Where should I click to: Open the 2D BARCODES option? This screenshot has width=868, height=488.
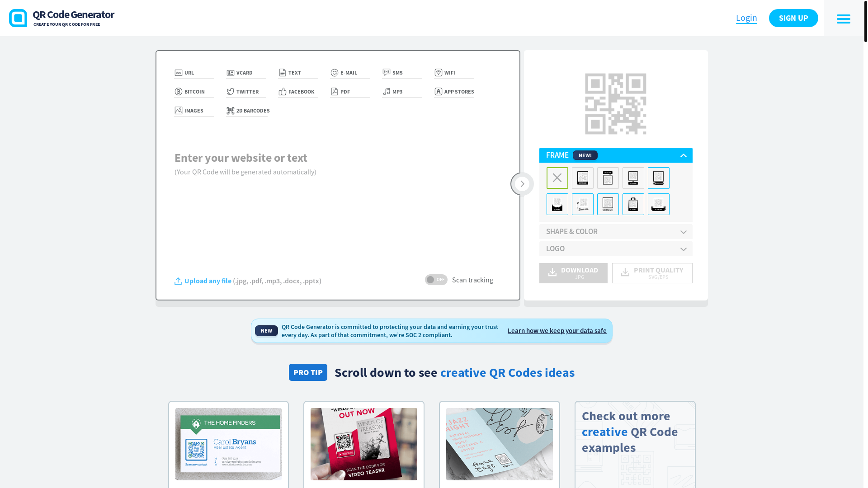click(x=248, y=111)
